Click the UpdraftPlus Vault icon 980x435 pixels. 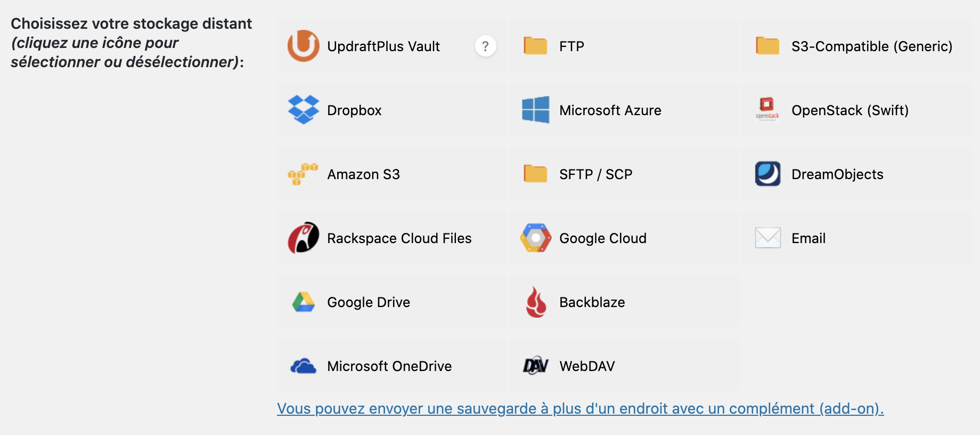click(x=303, y=46)
